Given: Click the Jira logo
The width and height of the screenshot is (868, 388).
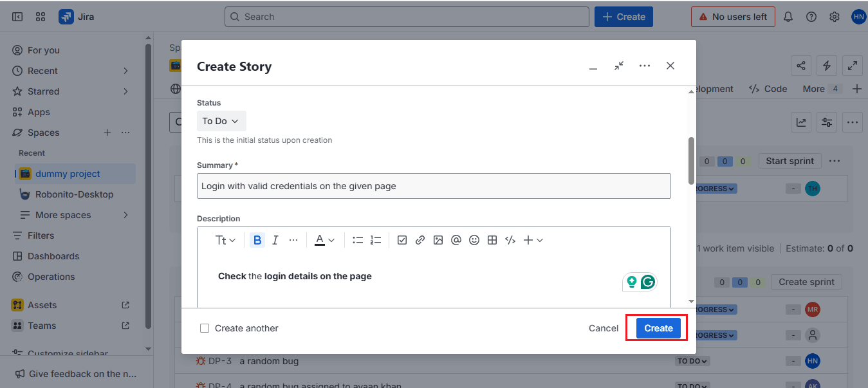Looking at the screenshot, I should point(77,17).
